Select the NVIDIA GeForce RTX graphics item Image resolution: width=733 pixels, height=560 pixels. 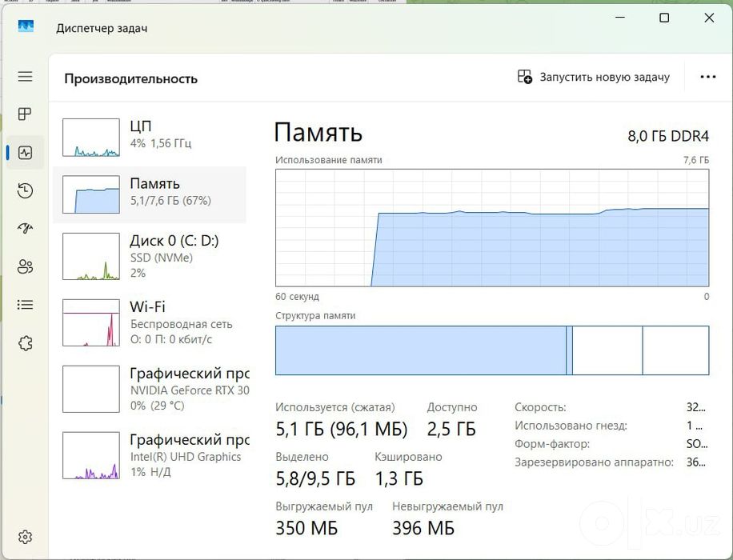coord(150,389)
